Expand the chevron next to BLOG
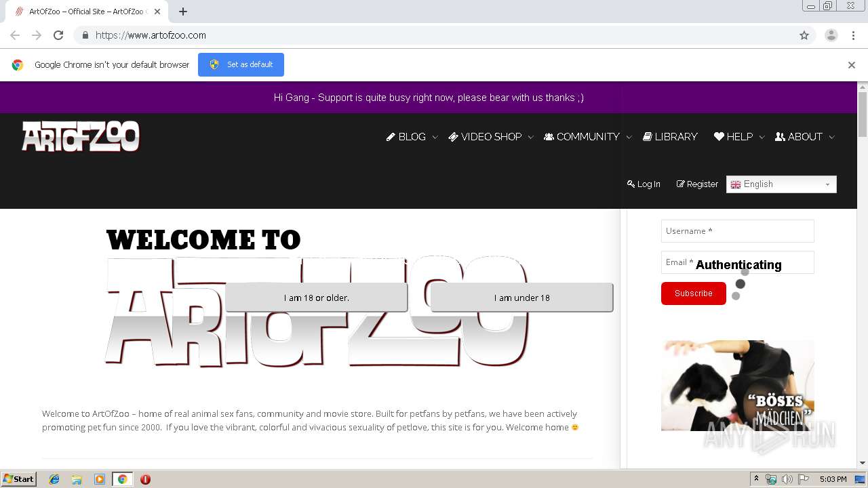 tap(435, 137)
